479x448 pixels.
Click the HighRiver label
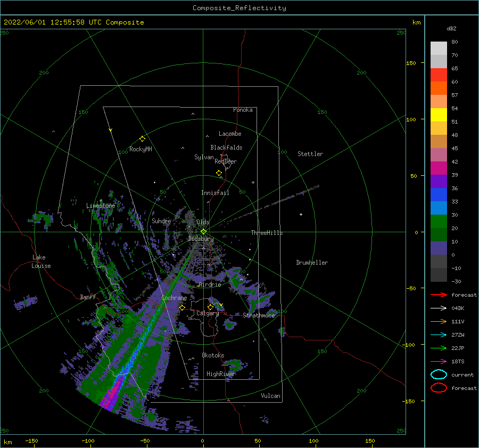[x=221, y=374]
